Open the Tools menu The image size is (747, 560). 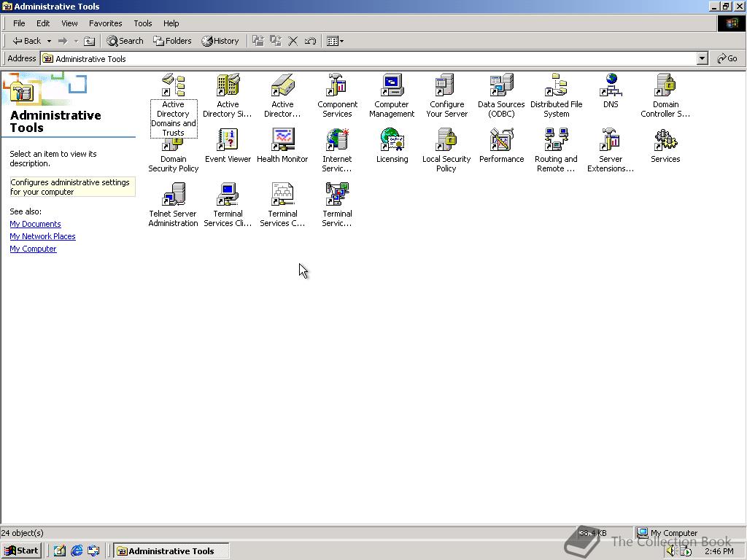point(142,23)
